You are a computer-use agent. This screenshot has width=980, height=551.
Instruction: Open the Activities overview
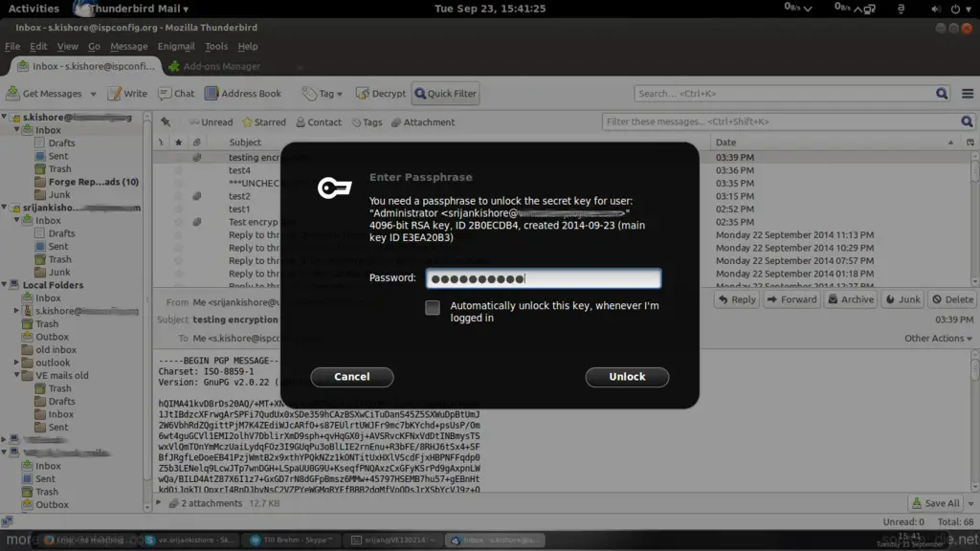tap(33, 8)
